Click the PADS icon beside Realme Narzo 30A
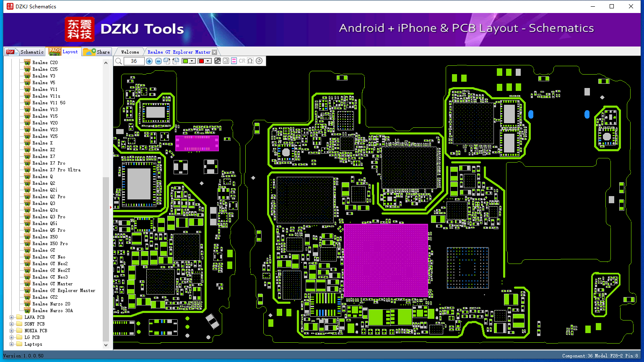 (x=27, y=310)
